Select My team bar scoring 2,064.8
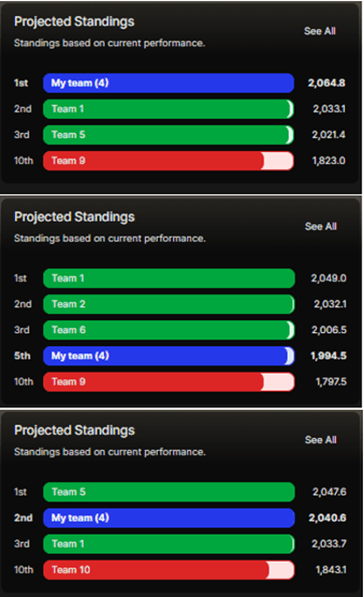Image resolution: width=364 pixels, height=597 pixels. coord(168,83)
